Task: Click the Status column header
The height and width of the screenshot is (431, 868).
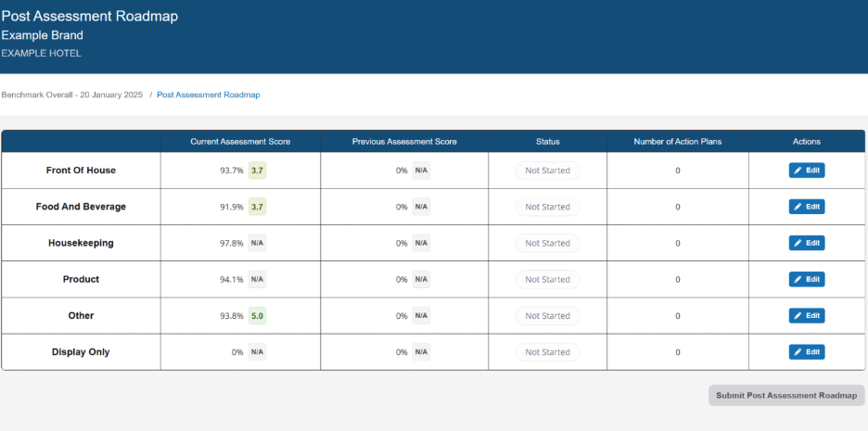Action: click(547, 142)
